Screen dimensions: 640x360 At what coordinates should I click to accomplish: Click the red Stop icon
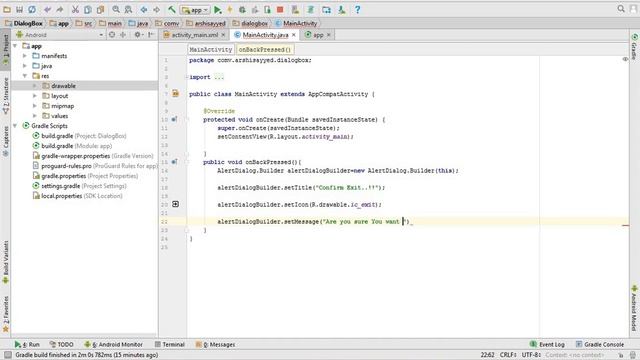(x=280, y=9)
